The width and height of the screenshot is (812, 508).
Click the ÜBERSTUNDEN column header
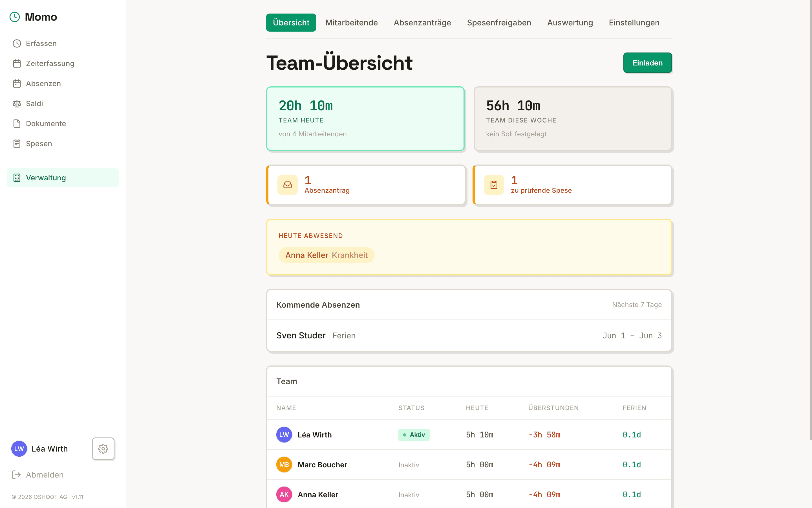click(553, 408)
